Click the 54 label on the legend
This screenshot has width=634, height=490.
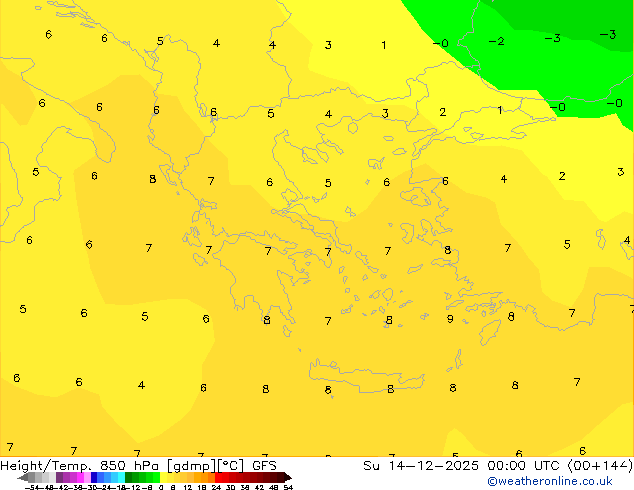tap(288, 488)
